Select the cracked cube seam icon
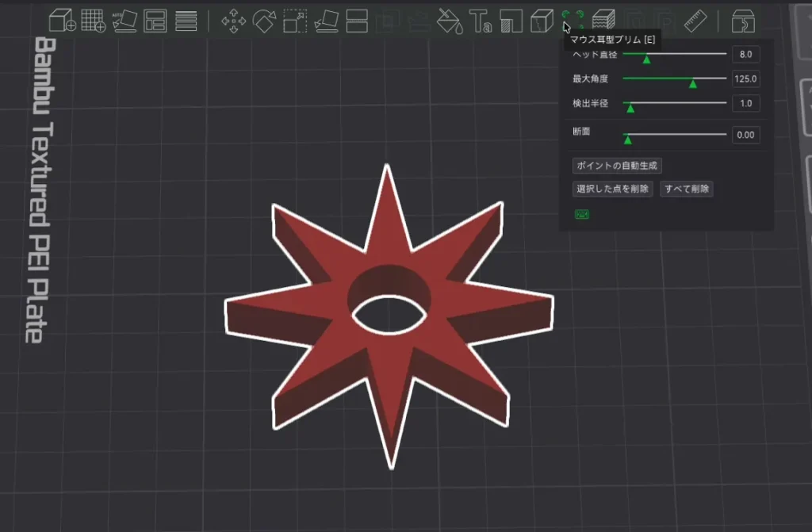 (542, 21)
